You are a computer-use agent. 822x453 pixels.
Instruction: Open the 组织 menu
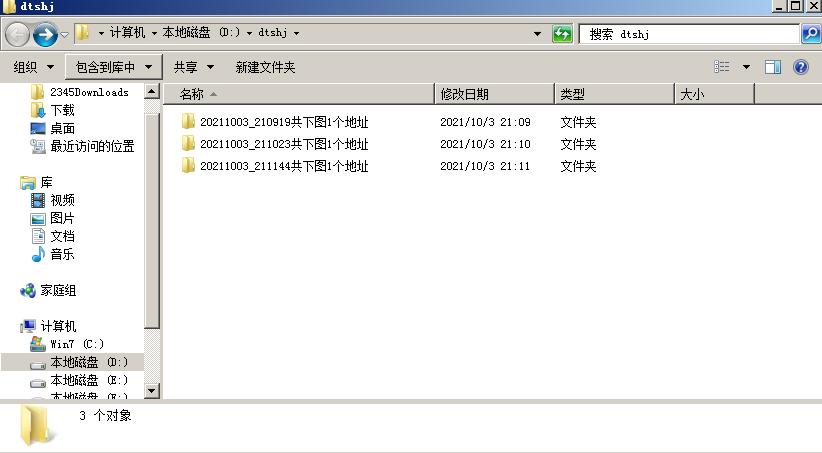[x=34, y=67]
